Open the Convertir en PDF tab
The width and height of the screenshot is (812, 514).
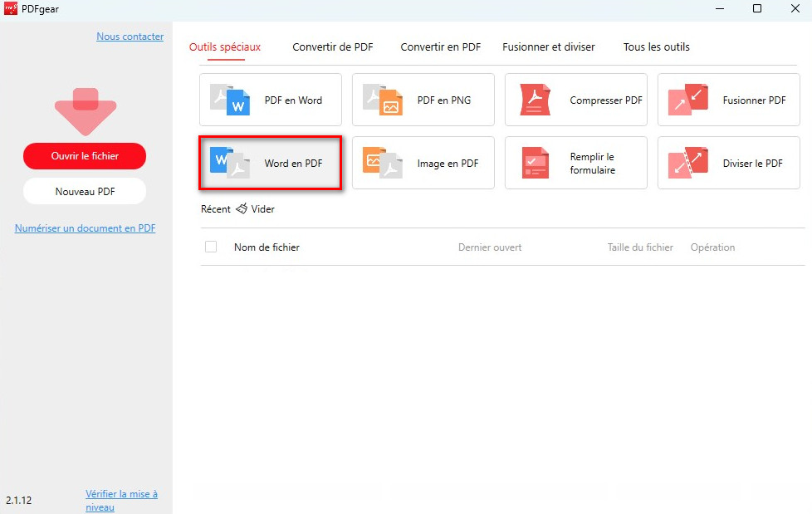[441, 47]
